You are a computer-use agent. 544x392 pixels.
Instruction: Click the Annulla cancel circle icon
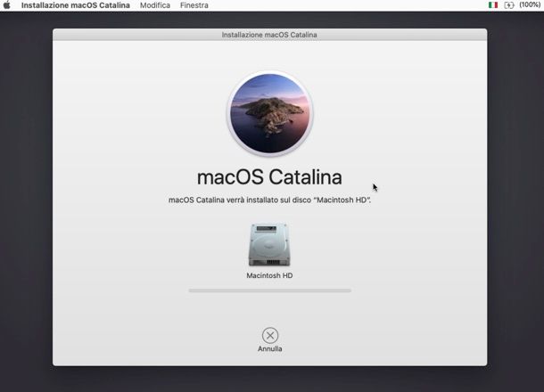[x=270, y=336]
